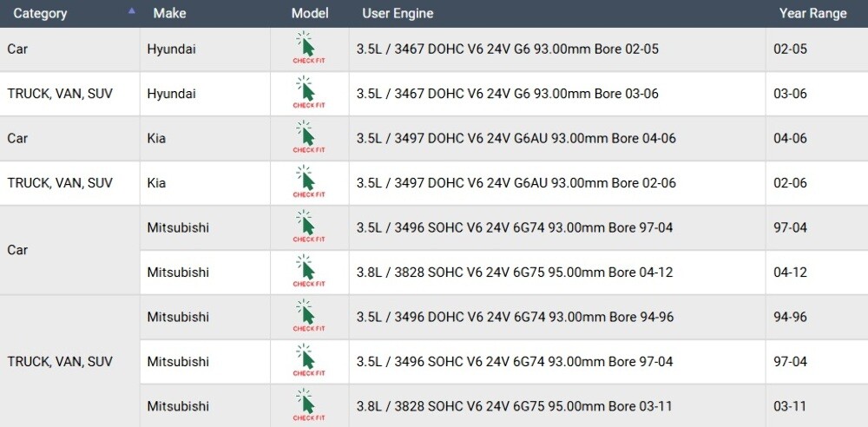Open Check Fit for Mitsubishi Car 97-04 row

pyautogui.click(x=309, y=227)
